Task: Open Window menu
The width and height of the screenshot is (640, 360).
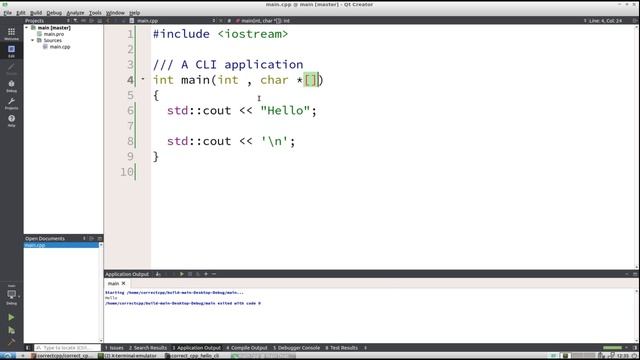Action: tap(116, 13)
